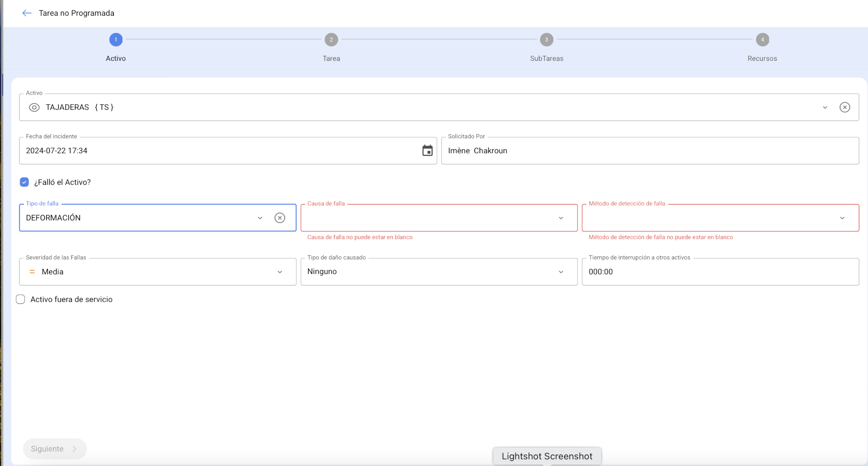Click step 2 circle icon for Tarea
This screenshot has width=868, height=466.
pyautogui.click(x=331, y=40)
